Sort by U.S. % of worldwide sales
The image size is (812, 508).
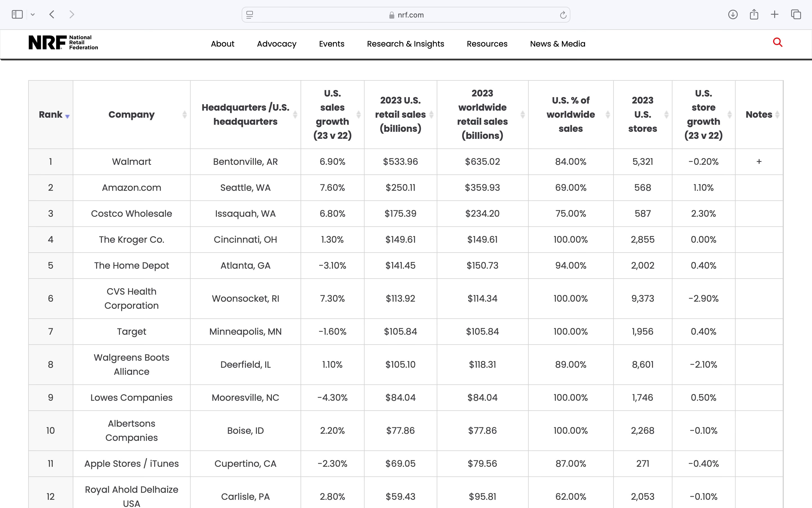(570, 115)
